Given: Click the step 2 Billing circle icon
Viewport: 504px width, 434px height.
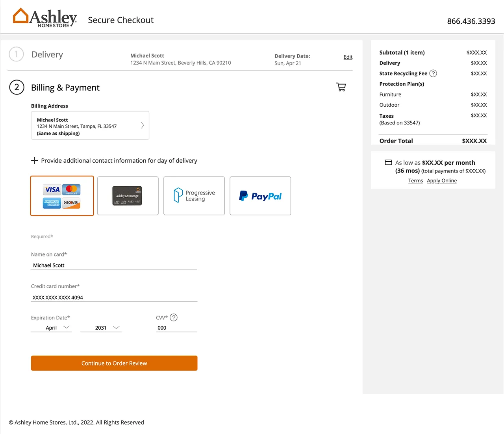Looking at the screenshot, I should (17, 87).
